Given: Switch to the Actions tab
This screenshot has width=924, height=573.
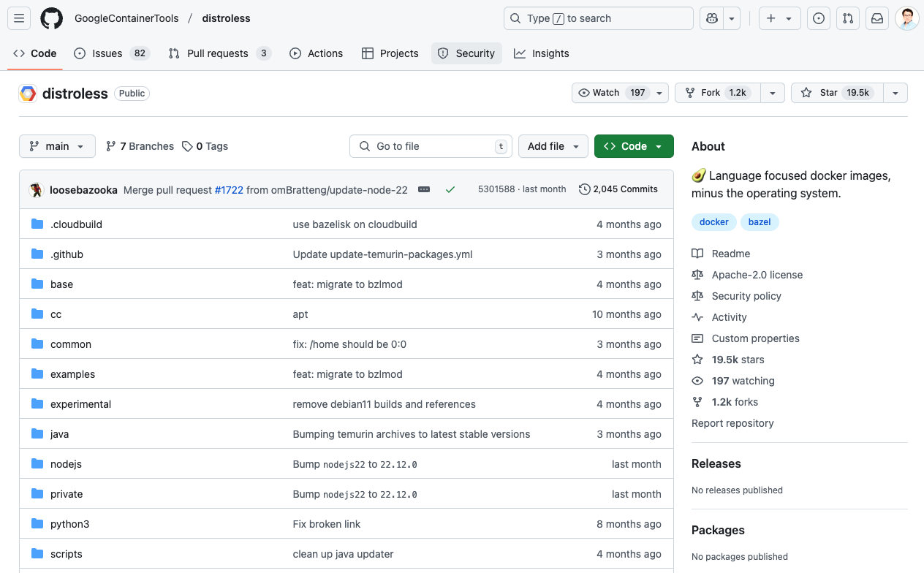Looking at the screenshot, I should 317,53.
